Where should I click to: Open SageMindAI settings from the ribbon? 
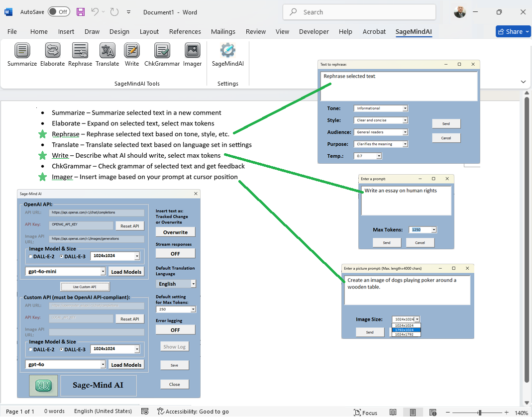tap(227, 54)
